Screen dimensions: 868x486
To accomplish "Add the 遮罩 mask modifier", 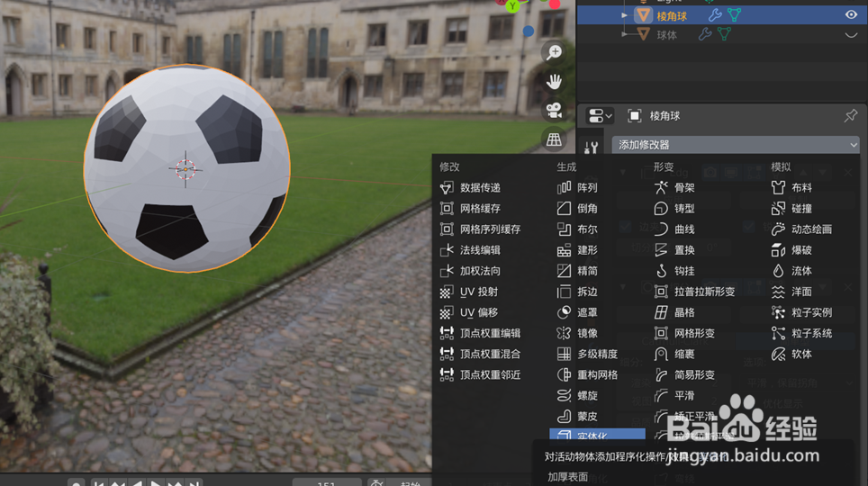I will tap(577, 312).
